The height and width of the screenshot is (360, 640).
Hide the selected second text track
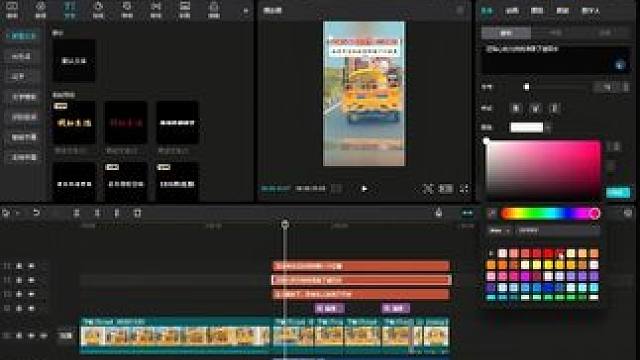tap(31, 280)
